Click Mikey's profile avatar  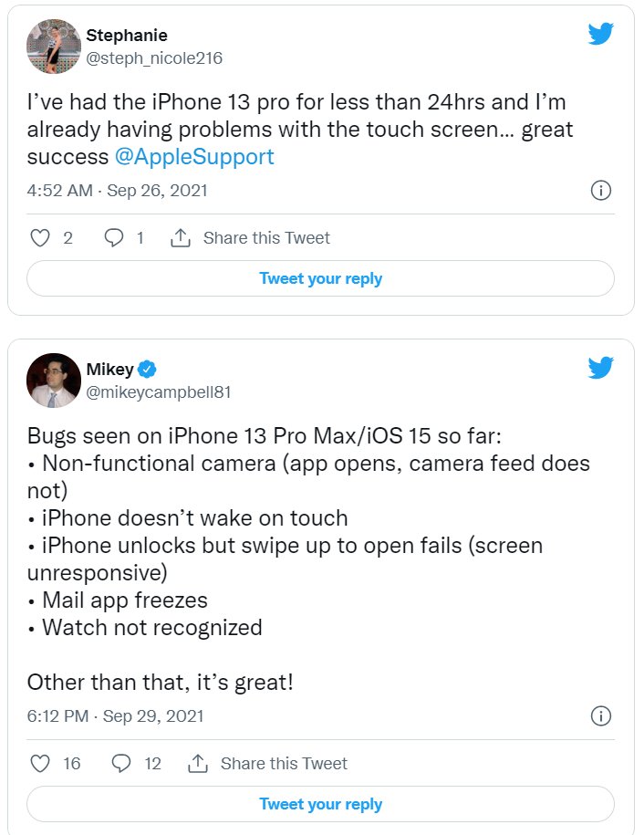click(x=54, y=381)
